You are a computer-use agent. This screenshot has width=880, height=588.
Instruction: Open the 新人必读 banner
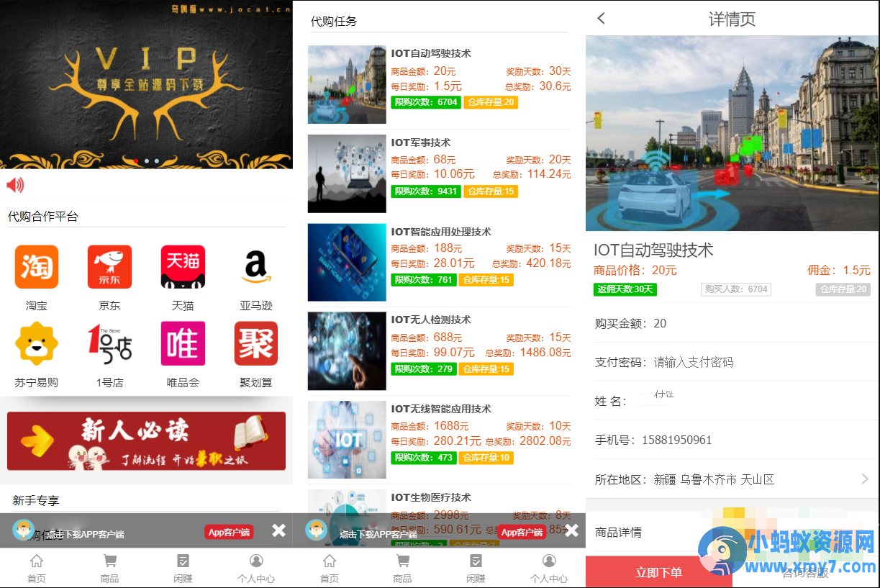(146, 440)
